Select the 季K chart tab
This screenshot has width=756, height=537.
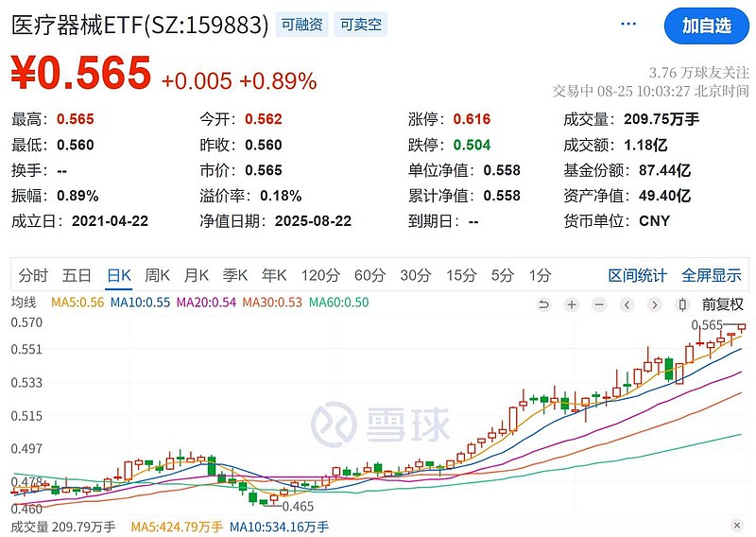pyautogui.click(x=234, y=275)
